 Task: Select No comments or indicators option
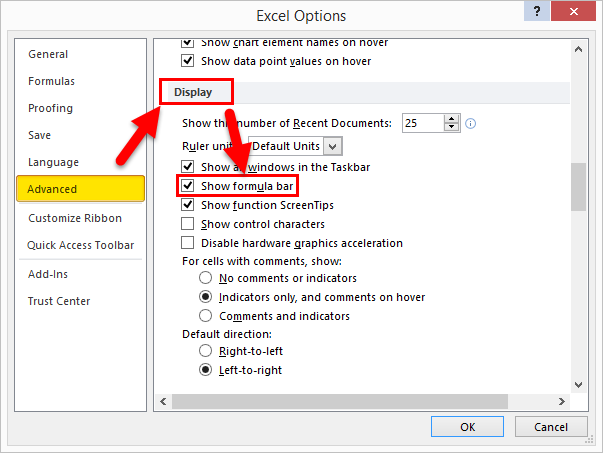coord(206,278)
